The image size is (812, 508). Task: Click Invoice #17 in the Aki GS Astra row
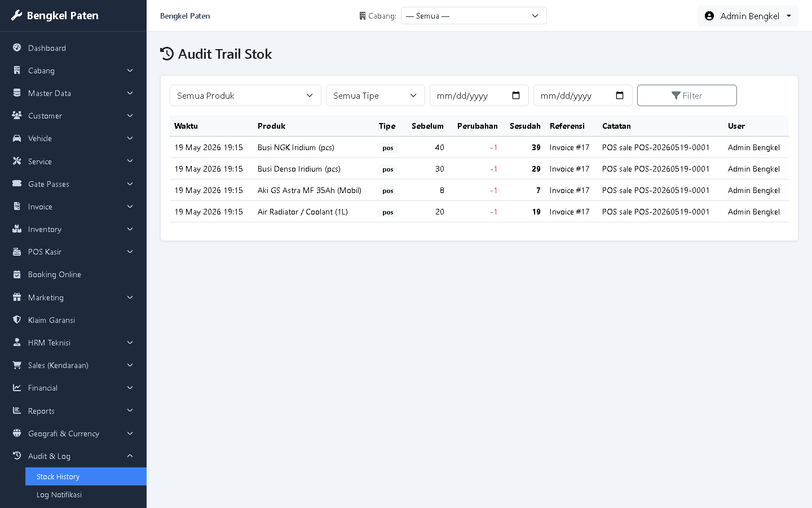pyautogui.click(x=570, y=190)
